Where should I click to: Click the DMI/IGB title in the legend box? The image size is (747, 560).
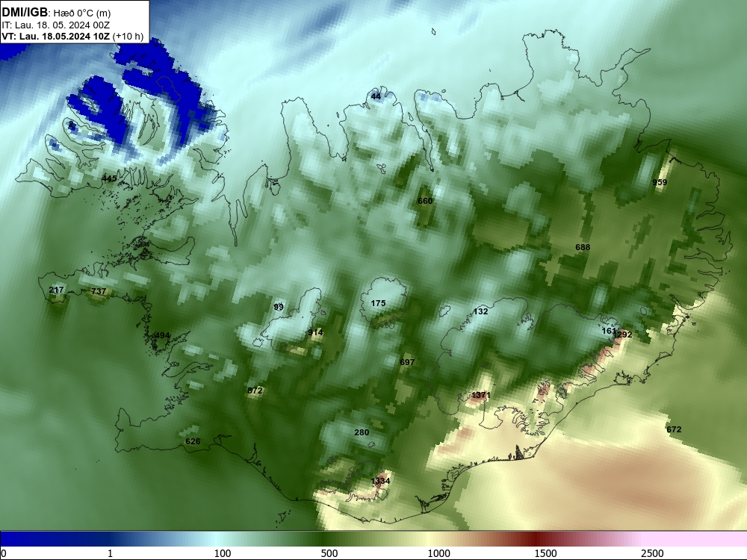[x=25, y=12]
